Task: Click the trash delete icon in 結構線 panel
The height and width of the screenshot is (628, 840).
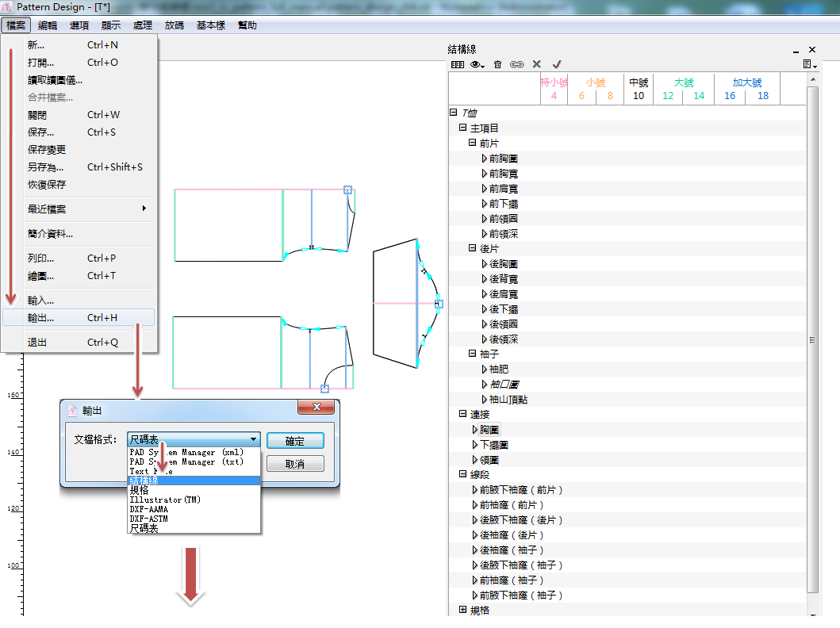Action: click(497, 64)
